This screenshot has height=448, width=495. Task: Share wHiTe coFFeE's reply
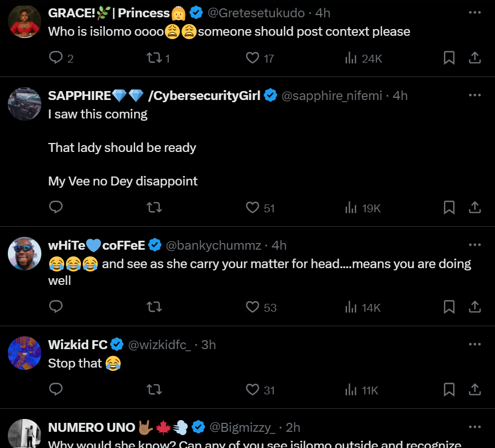click(475, 307)
